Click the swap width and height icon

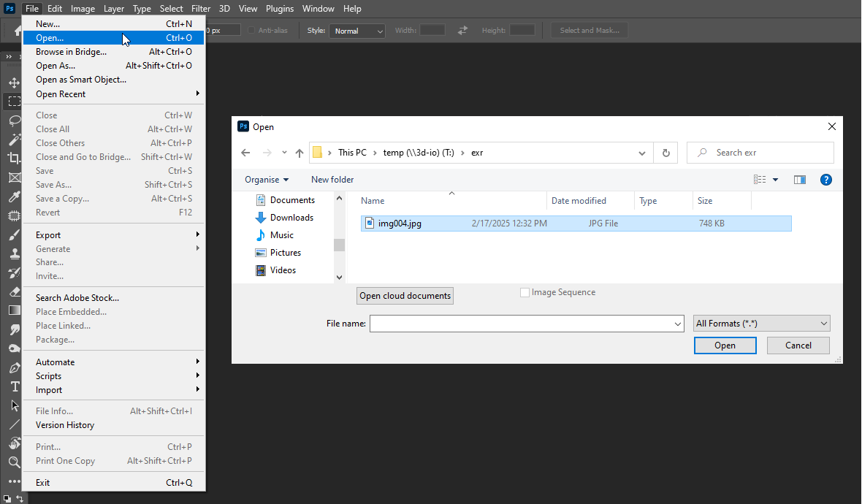462,30
